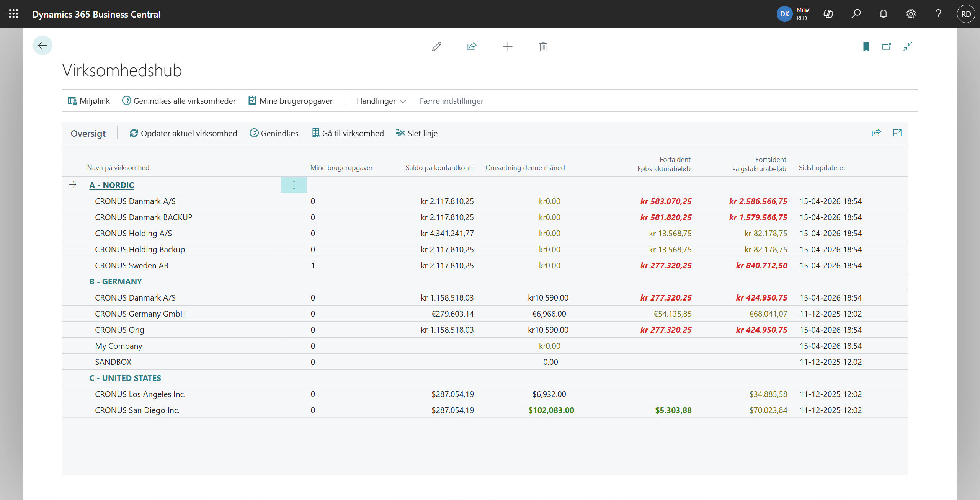Click the notifications bell icon
Screen dimensions: 980x500
tap(884, 14)
